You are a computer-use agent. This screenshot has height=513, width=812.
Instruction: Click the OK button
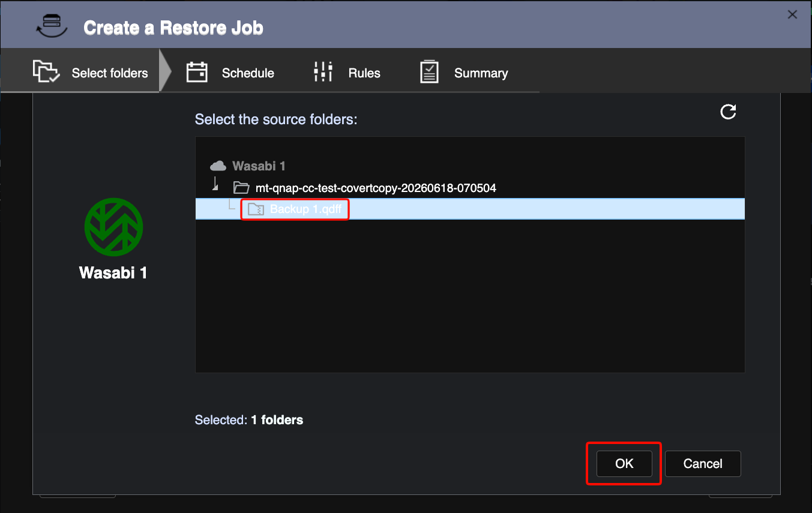[624, 463]
